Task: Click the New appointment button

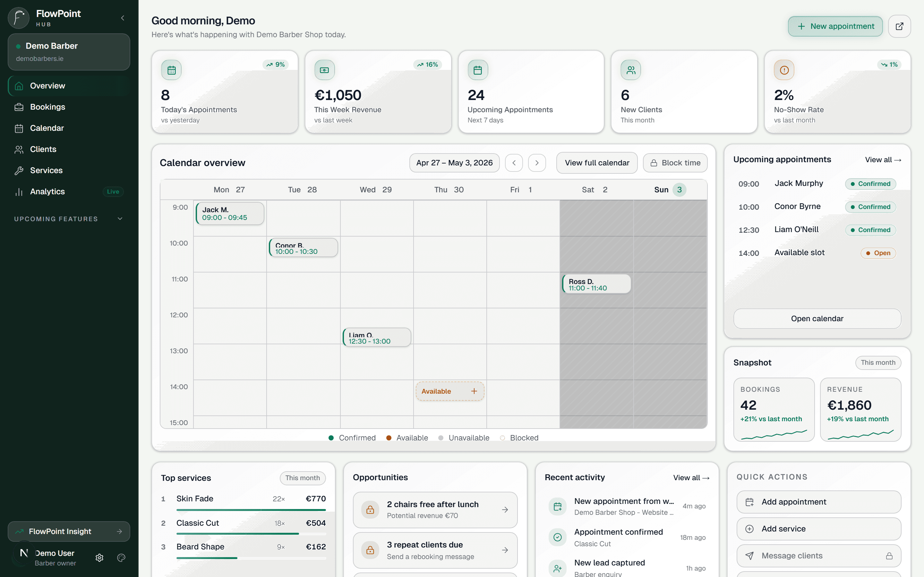Action: click(835, 26)
